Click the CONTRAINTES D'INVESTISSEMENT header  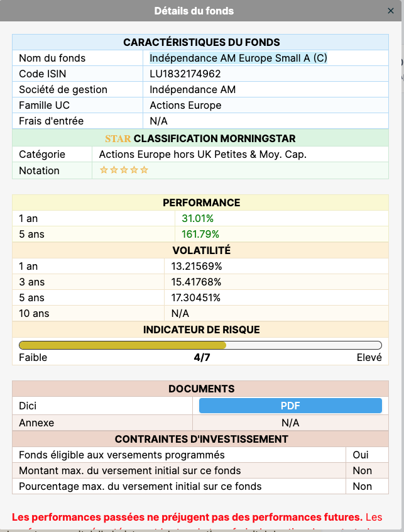tap(201, 439)
